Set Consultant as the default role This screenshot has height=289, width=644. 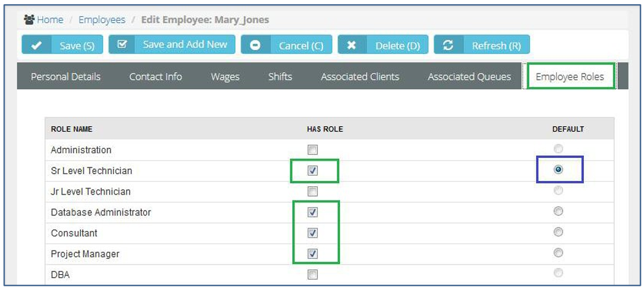[558, 232]
